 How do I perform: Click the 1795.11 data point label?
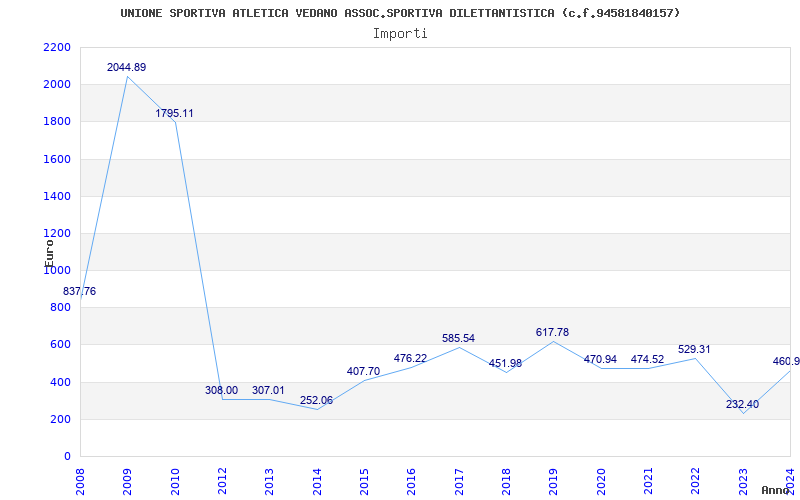[x=174, y=113]
